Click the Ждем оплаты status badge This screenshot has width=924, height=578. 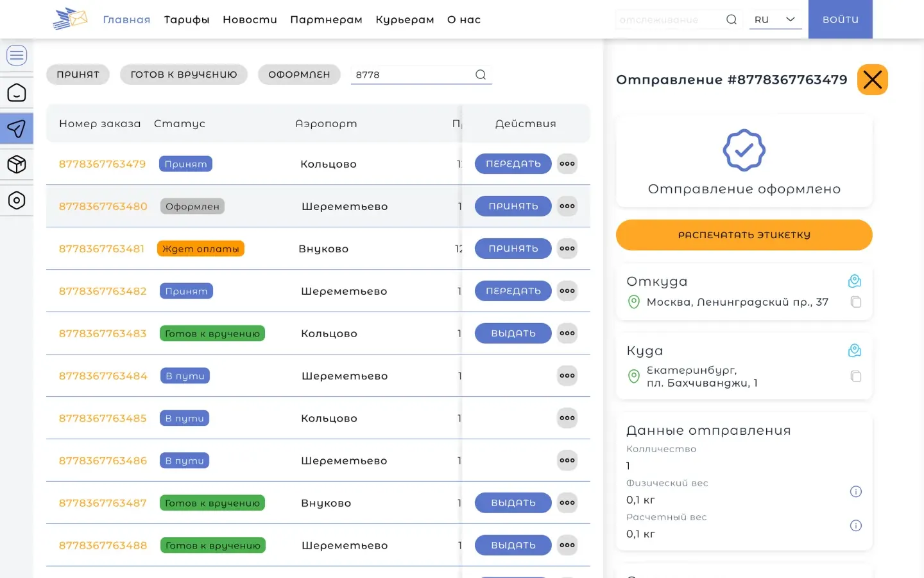[201, 249]
